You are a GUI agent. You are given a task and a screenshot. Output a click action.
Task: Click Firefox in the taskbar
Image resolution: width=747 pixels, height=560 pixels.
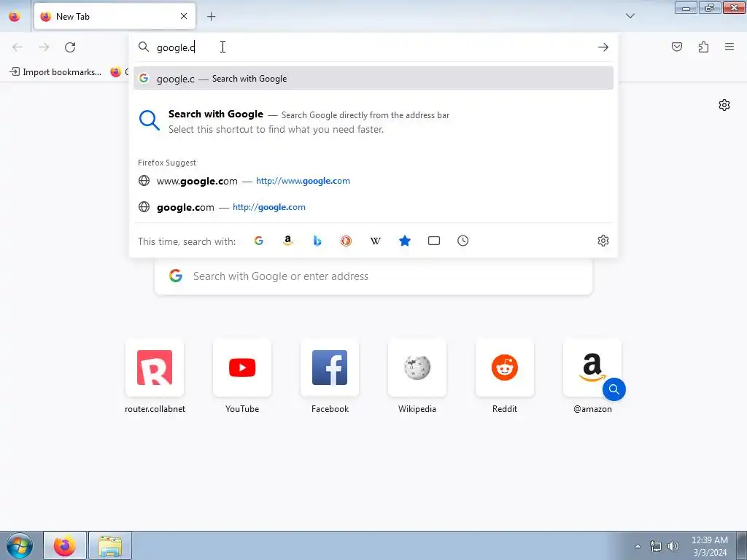coord(65,545)
